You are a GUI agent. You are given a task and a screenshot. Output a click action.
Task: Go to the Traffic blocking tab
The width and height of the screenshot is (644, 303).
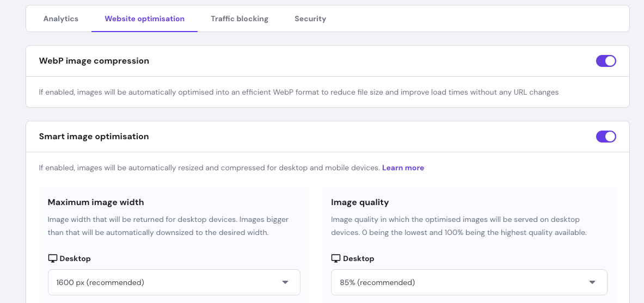point(240,18)
